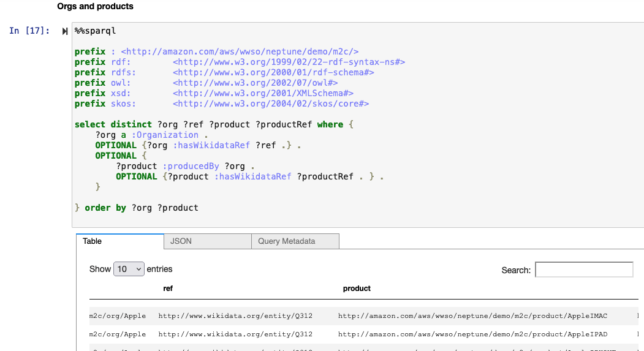Click the 'Orgs and products' heading
Viewport: 644px width, 351px height.
tap(96, 7)
